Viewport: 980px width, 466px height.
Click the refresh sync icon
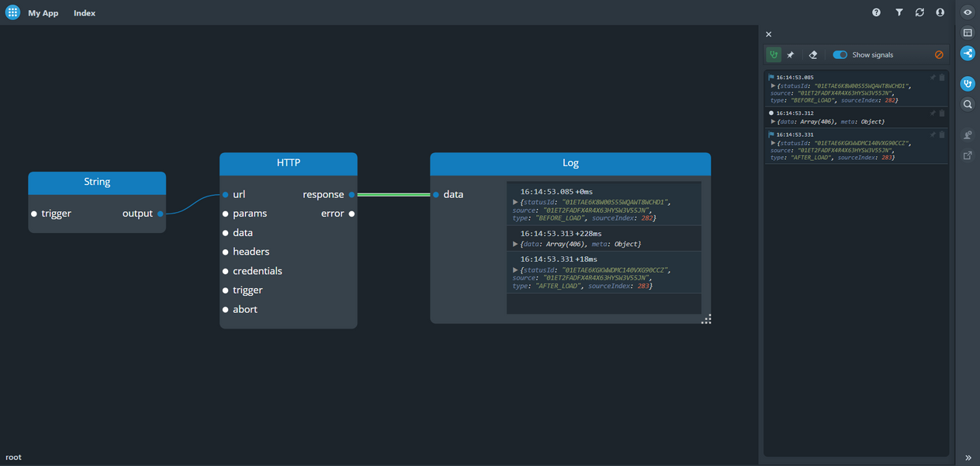coord(919,12)
